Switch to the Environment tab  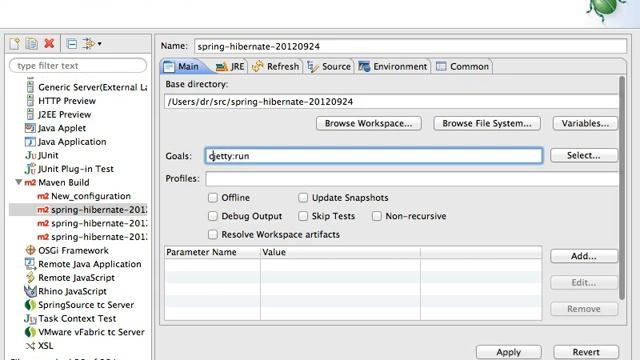pos(393,67)
